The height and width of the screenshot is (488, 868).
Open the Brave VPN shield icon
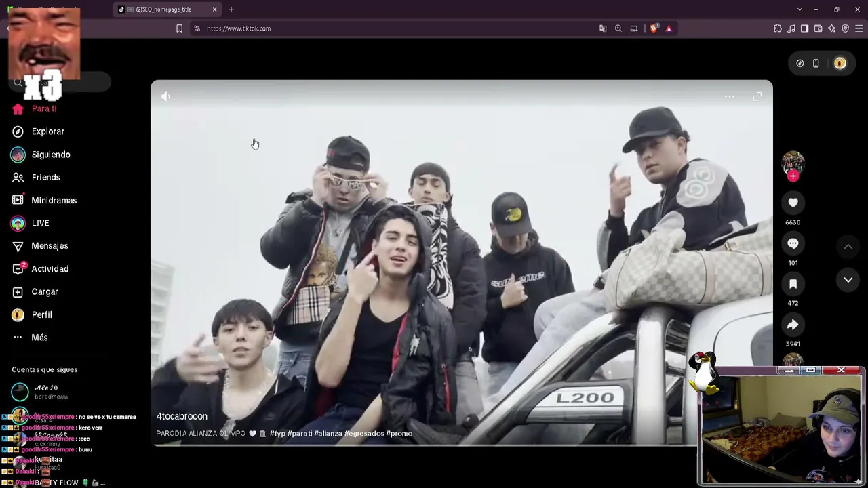(x=846, y=28)
